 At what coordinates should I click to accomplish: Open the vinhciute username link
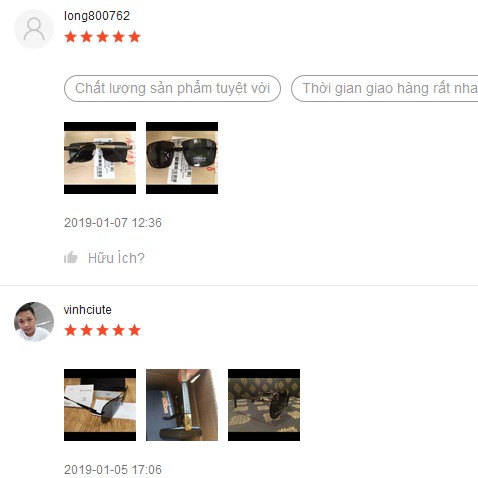click(88, 310)
